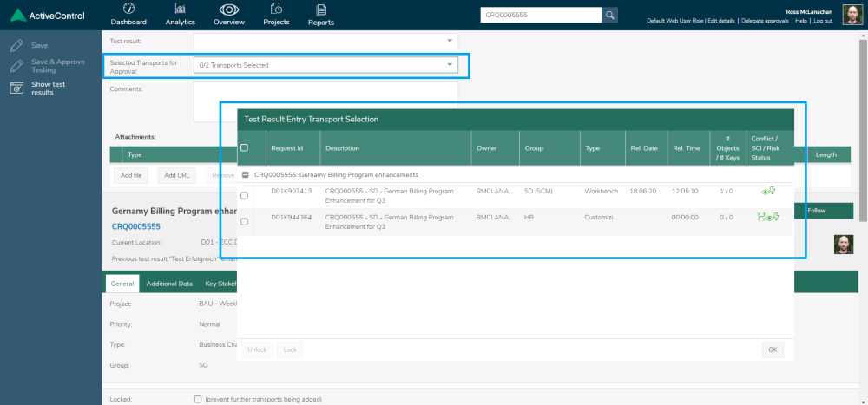
Task: Open the Reports document icon
Action: [x=320, y=10]
